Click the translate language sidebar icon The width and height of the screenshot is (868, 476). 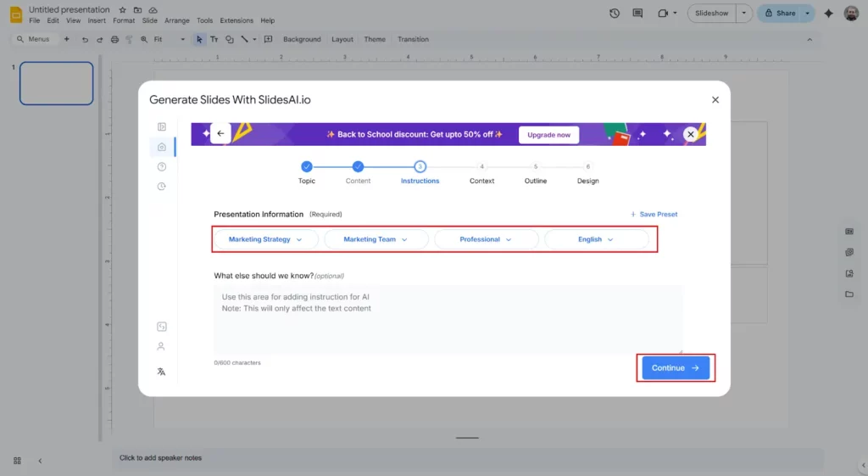coord(161,372)
